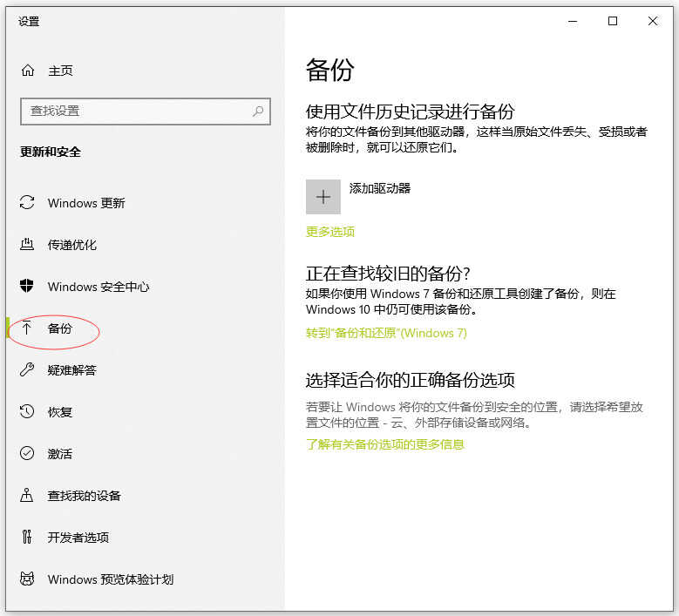Follow the 转到"备份和还原"(Windows 7) link
679x616 pixels.
[x=386, y=333]
